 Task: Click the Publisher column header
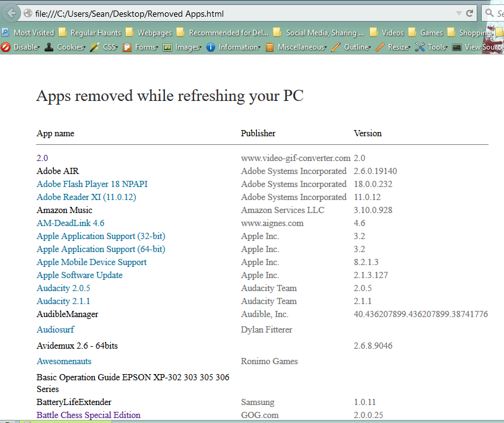point(258,133)
